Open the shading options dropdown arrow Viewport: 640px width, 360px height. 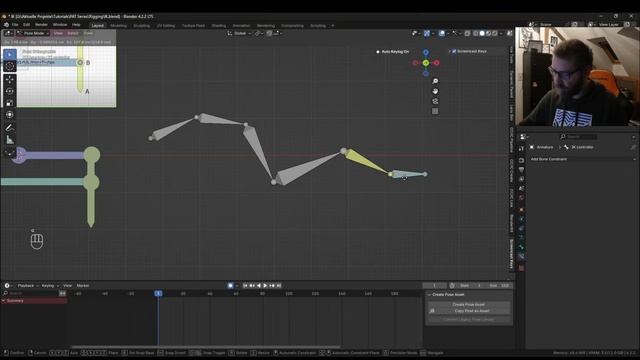pyautogui.click(x=501, y=33)
